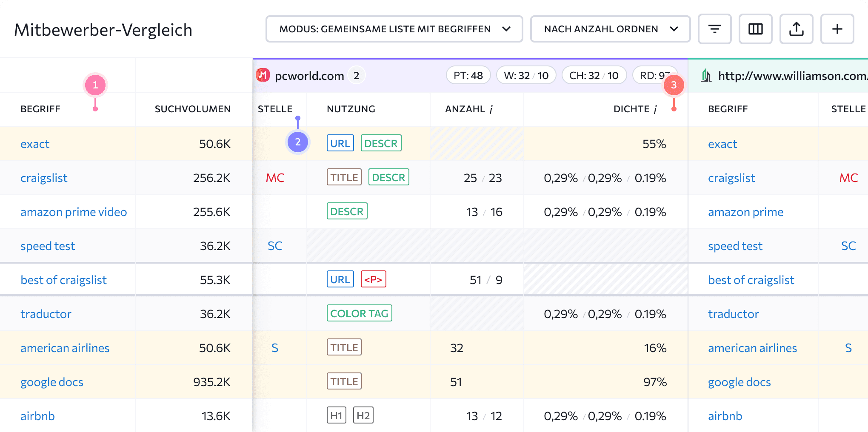Image resolution: width=868 pixels, height=432 pixels.
Task: Open the 'traductor' term in the left column
Action: pos(46,314)
